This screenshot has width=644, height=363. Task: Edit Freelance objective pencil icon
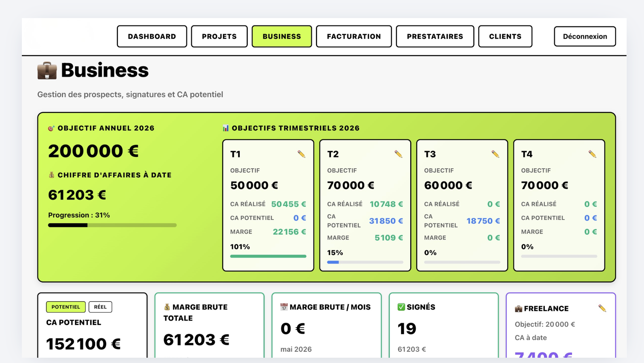[x=602, y=308]
